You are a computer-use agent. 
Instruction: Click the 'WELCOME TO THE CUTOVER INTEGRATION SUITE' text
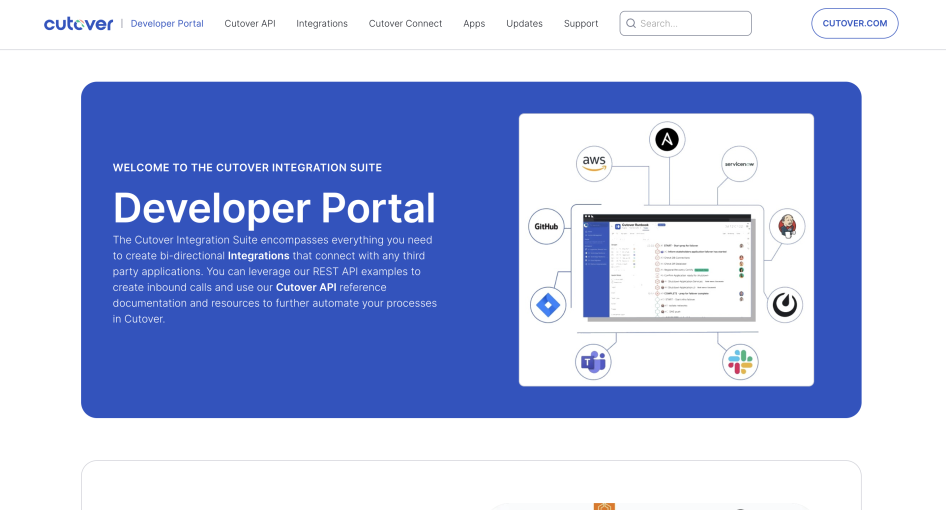point(247,168)
